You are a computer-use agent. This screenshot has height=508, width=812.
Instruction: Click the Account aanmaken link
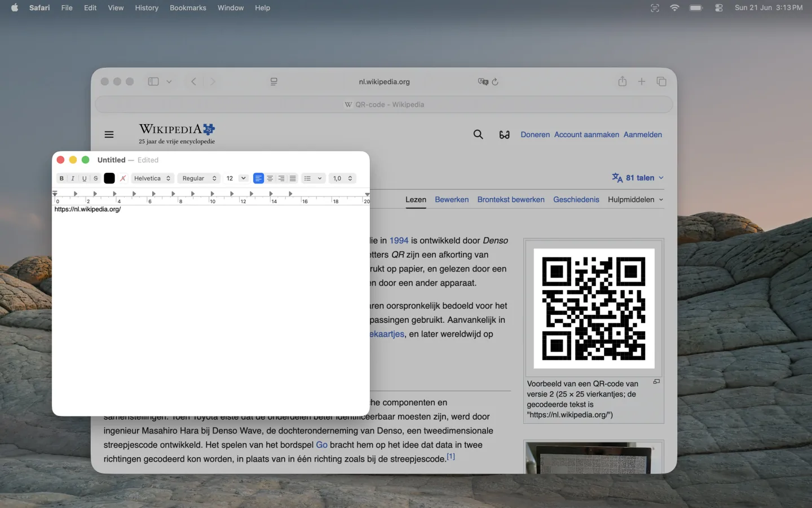pos(586,134)
